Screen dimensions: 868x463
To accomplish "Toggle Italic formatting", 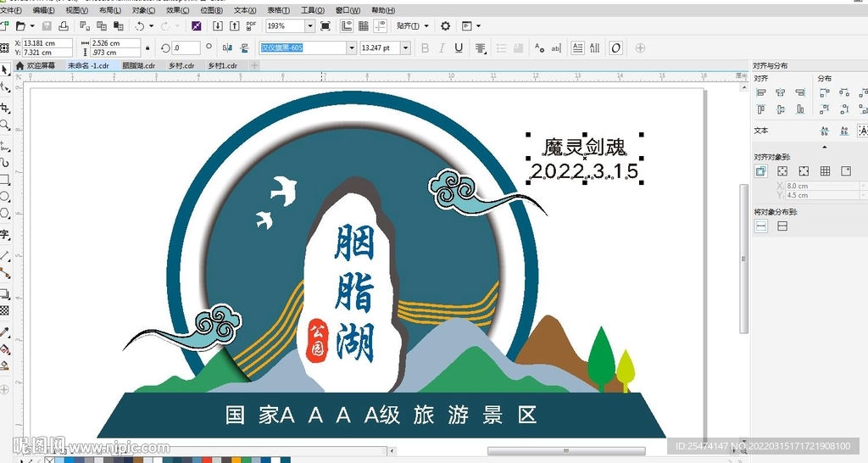I will pos(442,48).
